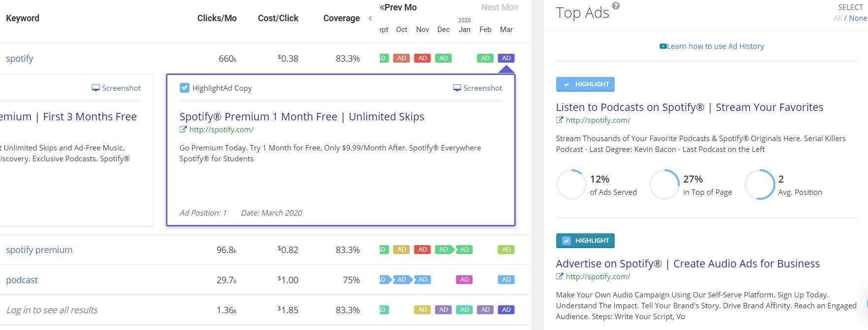This screenshot has height=330, width=868.
Task: Click the 660k clicks value for spotify
Action: (228, 58)
